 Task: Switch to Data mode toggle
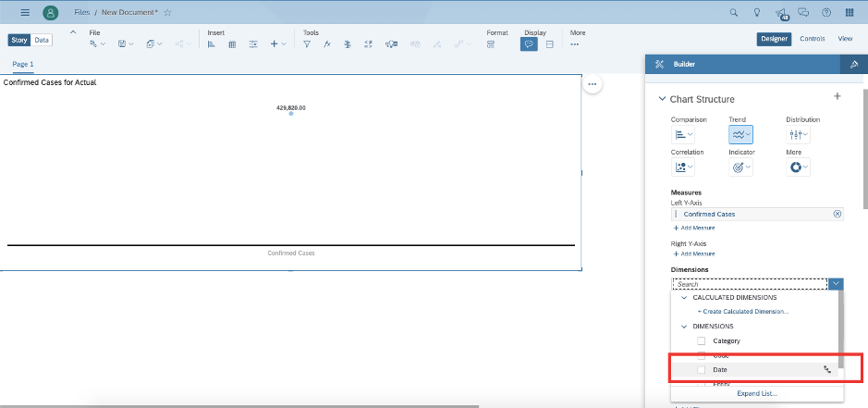point(42,40)
